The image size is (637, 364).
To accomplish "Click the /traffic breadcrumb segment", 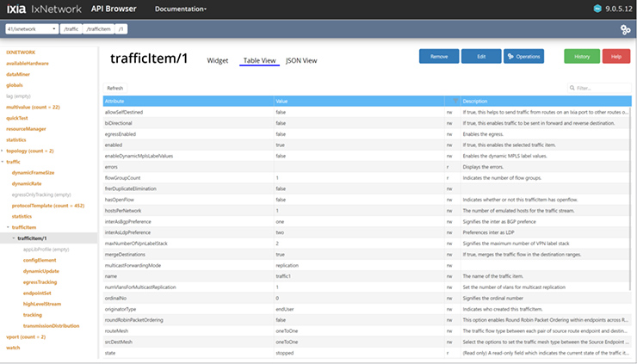I will (x=71, y=29).
